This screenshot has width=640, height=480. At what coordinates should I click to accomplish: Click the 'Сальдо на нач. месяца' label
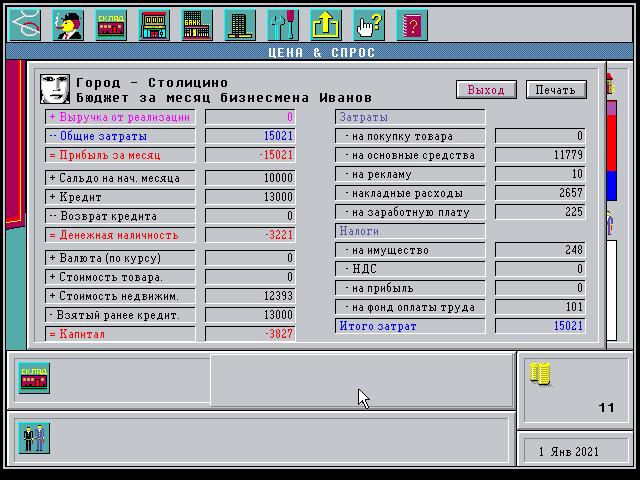pos(120,178)
